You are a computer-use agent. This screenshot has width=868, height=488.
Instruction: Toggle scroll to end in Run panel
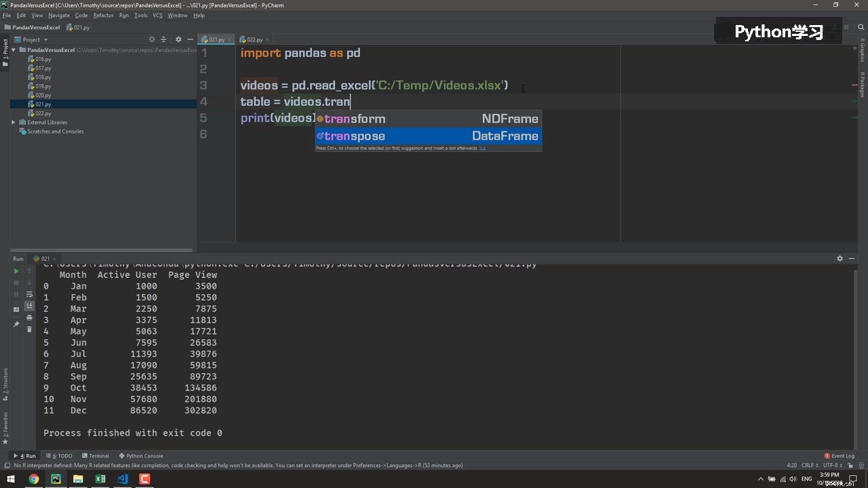click(29, 306)
